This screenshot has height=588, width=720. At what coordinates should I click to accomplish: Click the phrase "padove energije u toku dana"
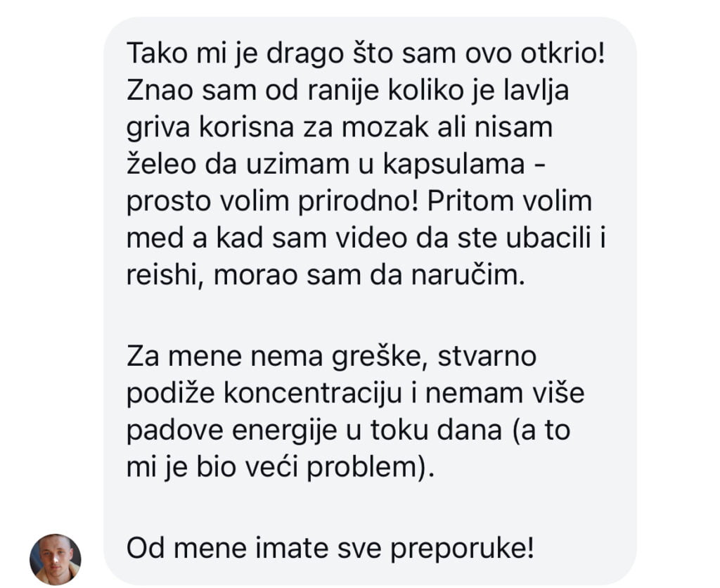(314, 430)
